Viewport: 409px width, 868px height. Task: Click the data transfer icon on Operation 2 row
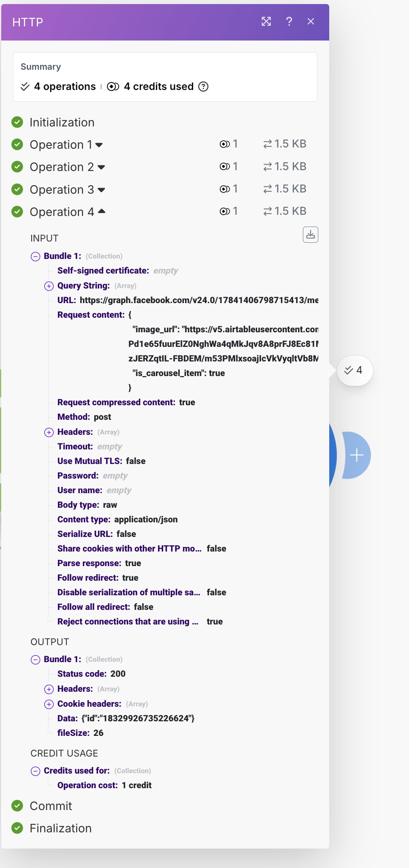tap(268, 167)
